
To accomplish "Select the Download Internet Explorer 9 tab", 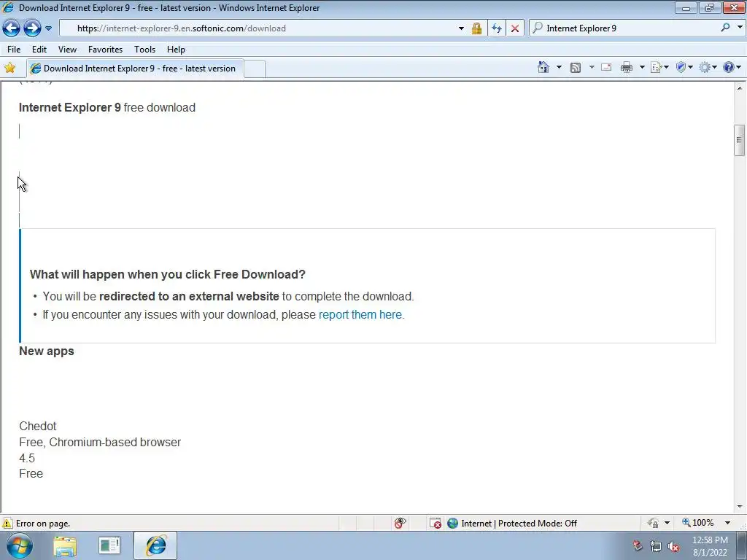I will click(135, 69).
